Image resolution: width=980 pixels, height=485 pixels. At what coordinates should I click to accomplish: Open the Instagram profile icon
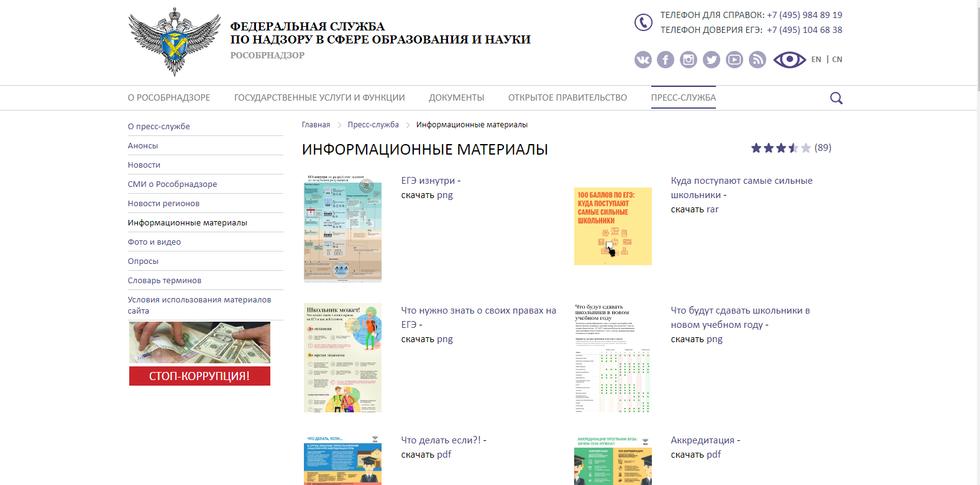point(689,60)
